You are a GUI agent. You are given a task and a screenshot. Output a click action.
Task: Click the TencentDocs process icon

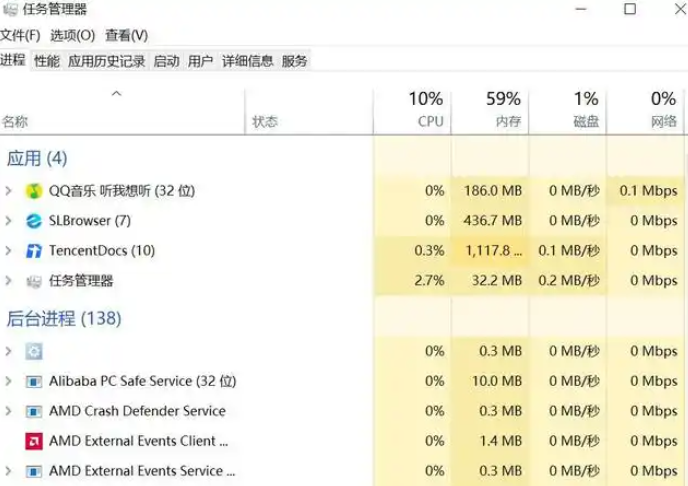click(34, 251)
